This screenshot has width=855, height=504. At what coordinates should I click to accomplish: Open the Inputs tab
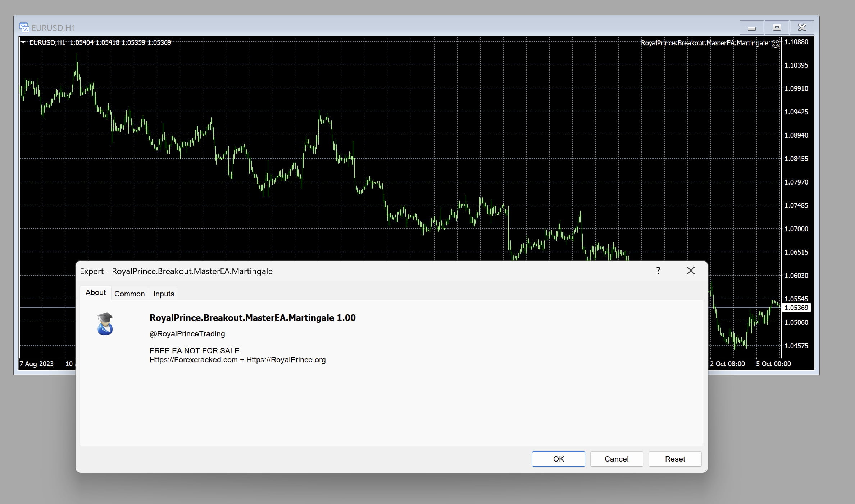pos(164,294)
